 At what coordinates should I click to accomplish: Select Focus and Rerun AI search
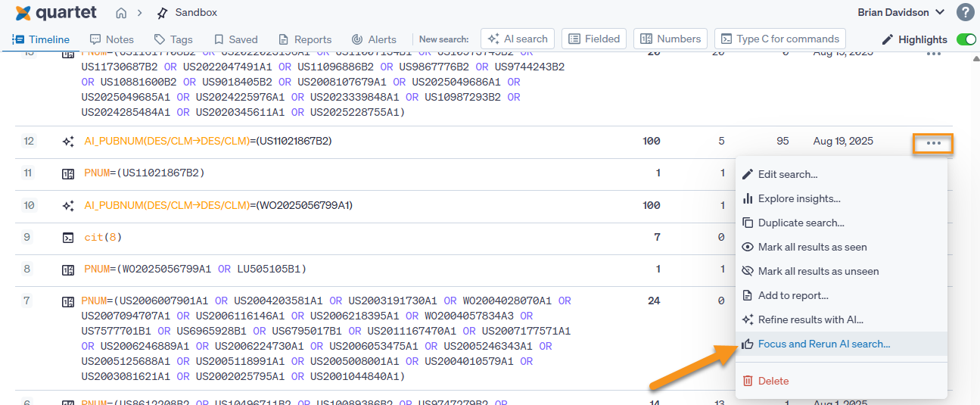823,344
